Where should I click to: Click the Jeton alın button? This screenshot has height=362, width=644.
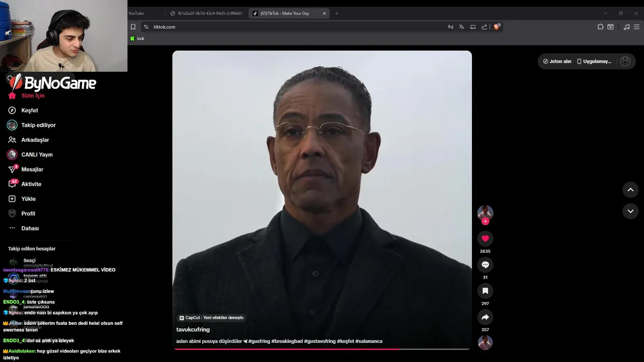click(x=557, y=61)
